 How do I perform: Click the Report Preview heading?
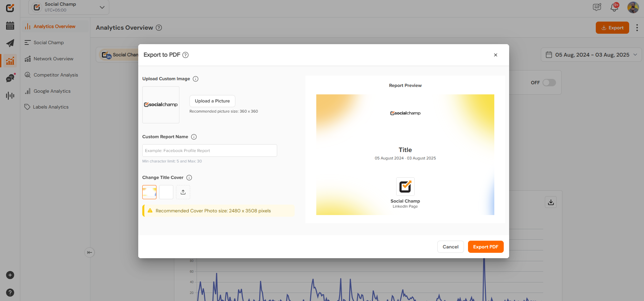[x=405, y=86]
